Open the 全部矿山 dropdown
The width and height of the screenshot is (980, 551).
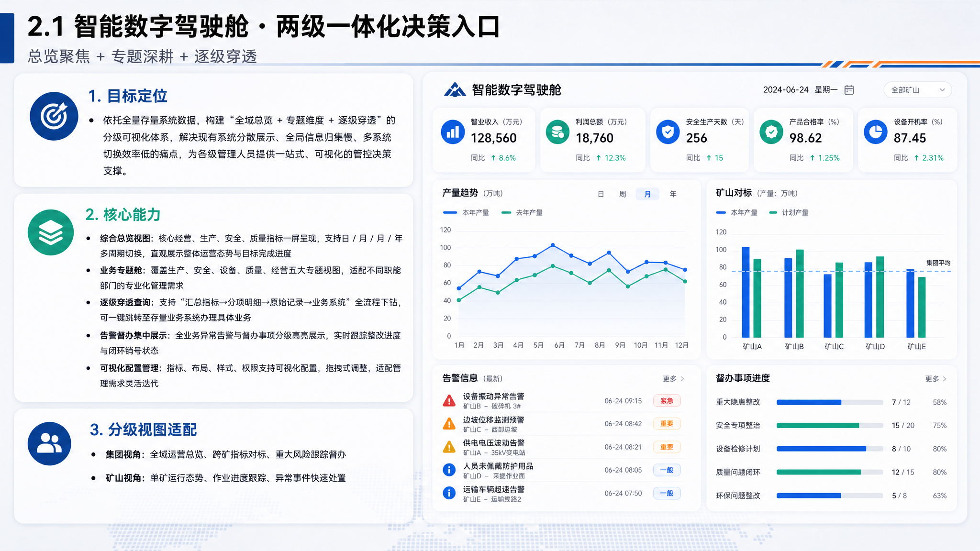click(x=917, y=90)
